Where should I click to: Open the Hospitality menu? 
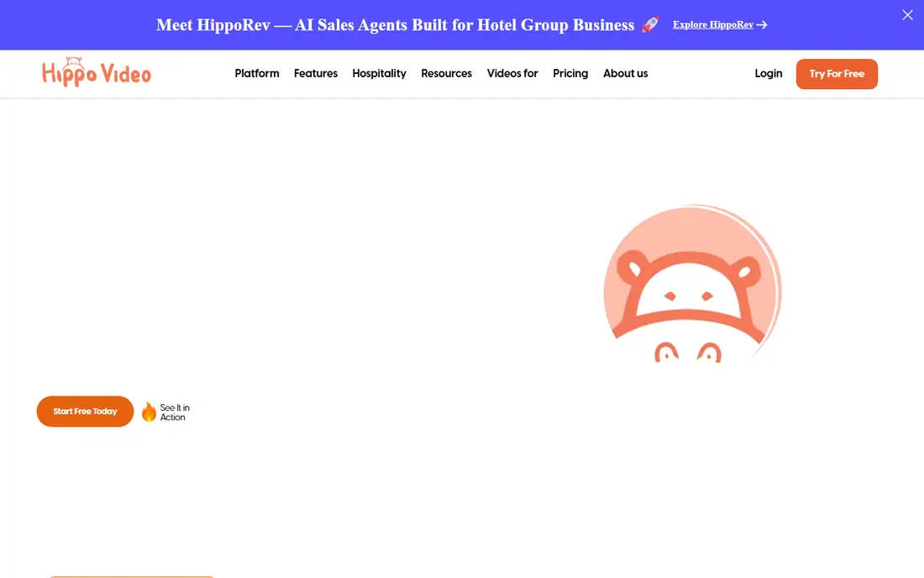[379, 74]
